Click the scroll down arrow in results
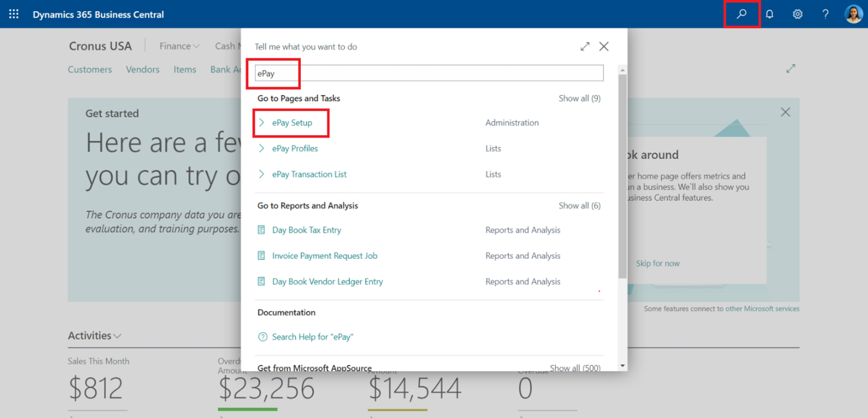868x418 pixels. 622,365
